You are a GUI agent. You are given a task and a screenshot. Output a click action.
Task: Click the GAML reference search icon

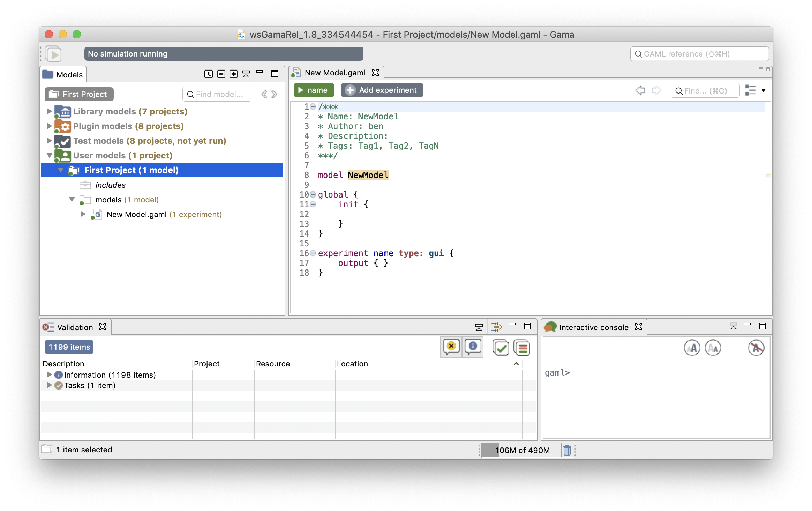639,53
